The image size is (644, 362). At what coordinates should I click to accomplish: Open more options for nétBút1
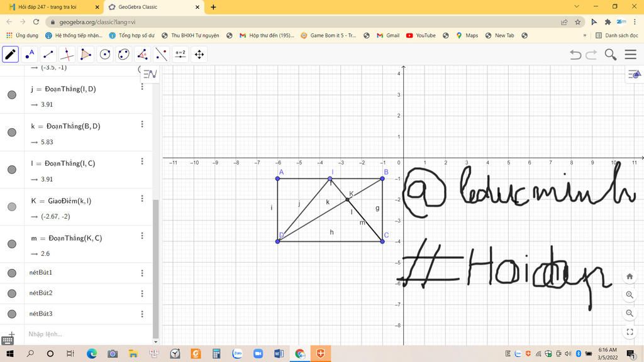[142, 273]
